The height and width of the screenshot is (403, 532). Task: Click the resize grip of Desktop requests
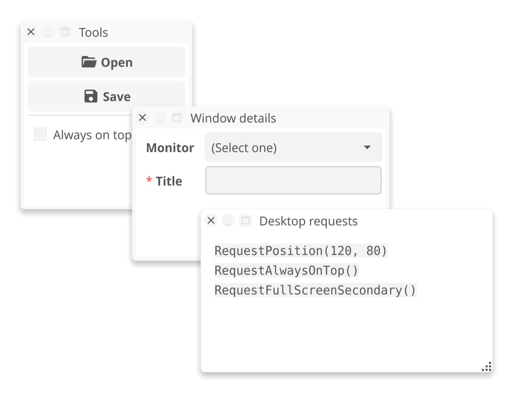[487, 367]
